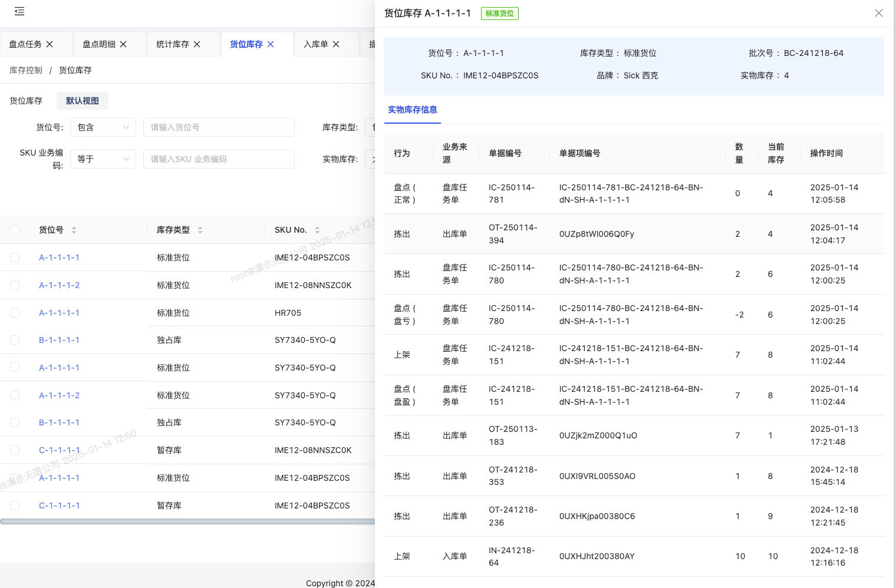Sort by 货位号 column
The image size is (896, 588).
74,230
